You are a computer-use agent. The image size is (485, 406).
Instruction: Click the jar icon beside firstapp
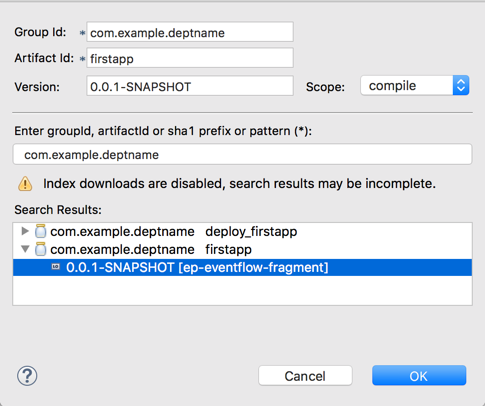[x=41, y=249]
